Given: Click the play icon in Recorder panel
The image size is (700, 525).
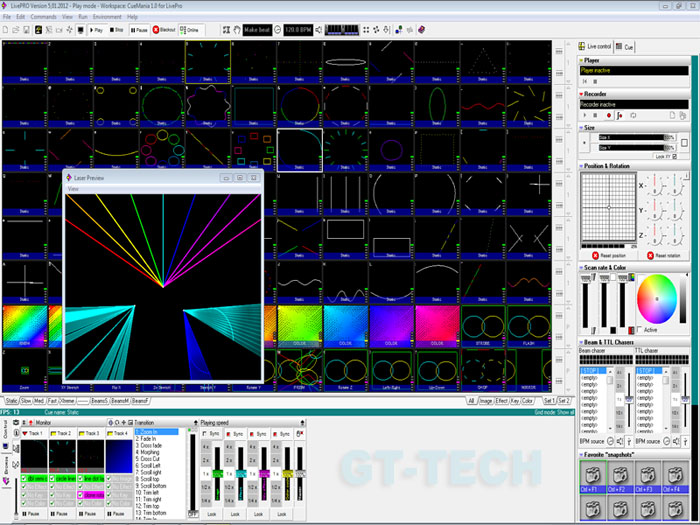Looking at the screenshot, I should click(x=585, y=116).
